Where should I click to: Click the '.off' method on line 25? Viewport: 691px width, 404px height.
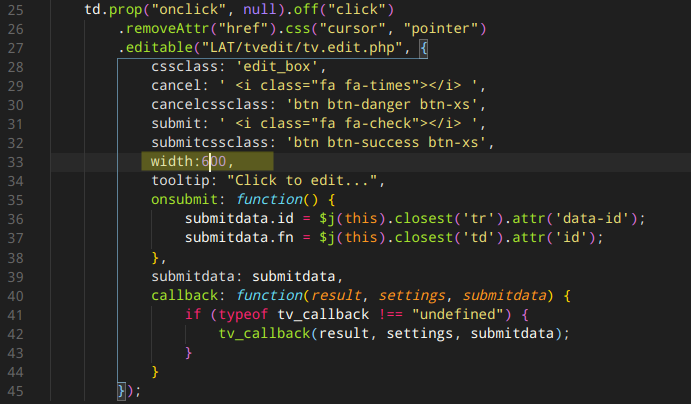[x=302, y=9]
